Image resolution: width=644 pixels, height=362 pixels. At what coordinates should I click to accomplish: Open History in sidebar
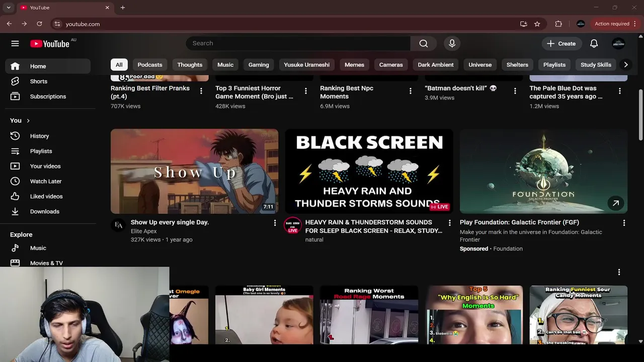pos(48,136)
